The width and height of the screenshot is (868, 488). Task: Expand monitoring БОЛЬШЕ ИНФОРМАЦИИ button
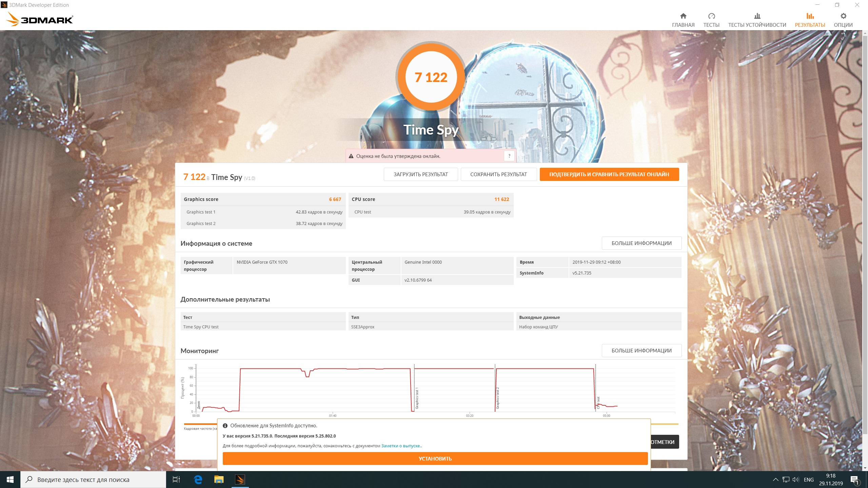click(x=641, y=350)
